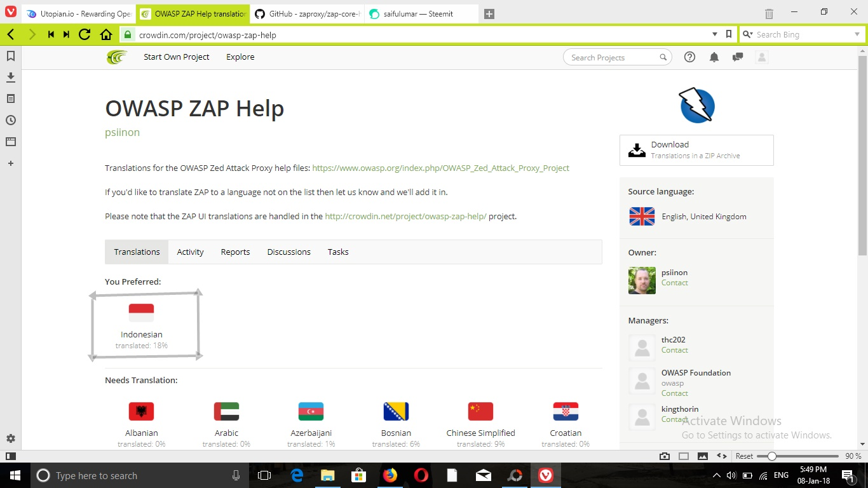The width and height of the screenshot is (868, 488).
Task: Open the Crowdin help icon
Action: coord(689,57)
